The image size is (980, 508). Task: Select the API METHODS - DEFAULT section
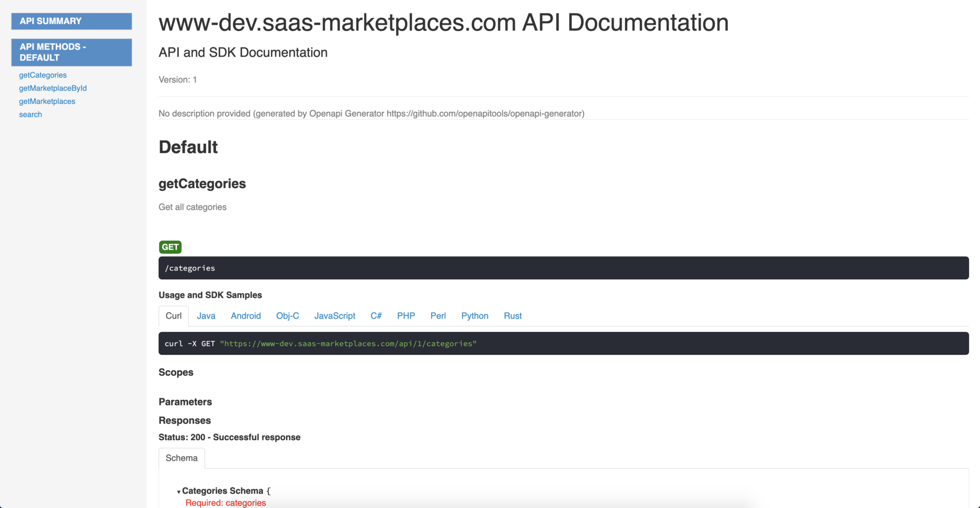(x=71, y=52)
